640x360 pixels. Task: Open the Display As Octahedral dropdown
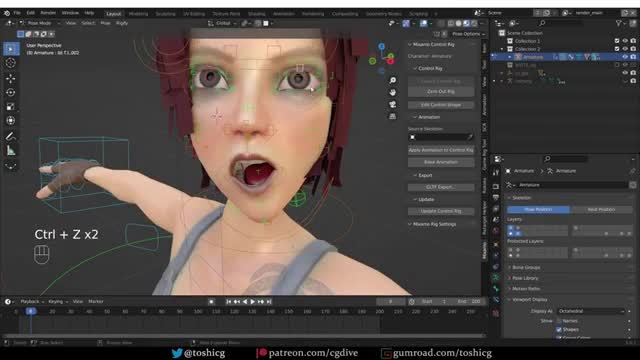tap(591, 311)
